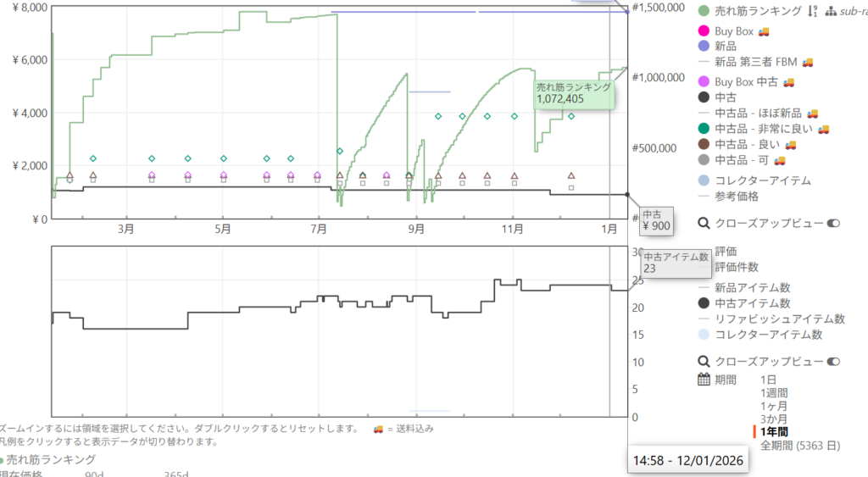Screen dimensions: 868x477
Task: Click the magnifier icon under コレクターアイテム数
Action: pyautogui.click(x=704, y=361)
